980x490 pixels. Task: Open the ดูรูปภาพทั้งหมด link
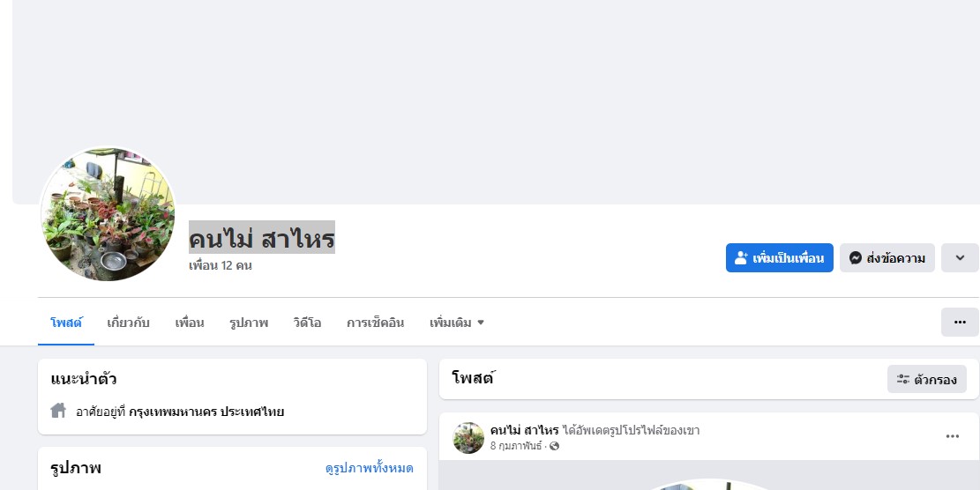pyautogui.click(x=369, y=468)
